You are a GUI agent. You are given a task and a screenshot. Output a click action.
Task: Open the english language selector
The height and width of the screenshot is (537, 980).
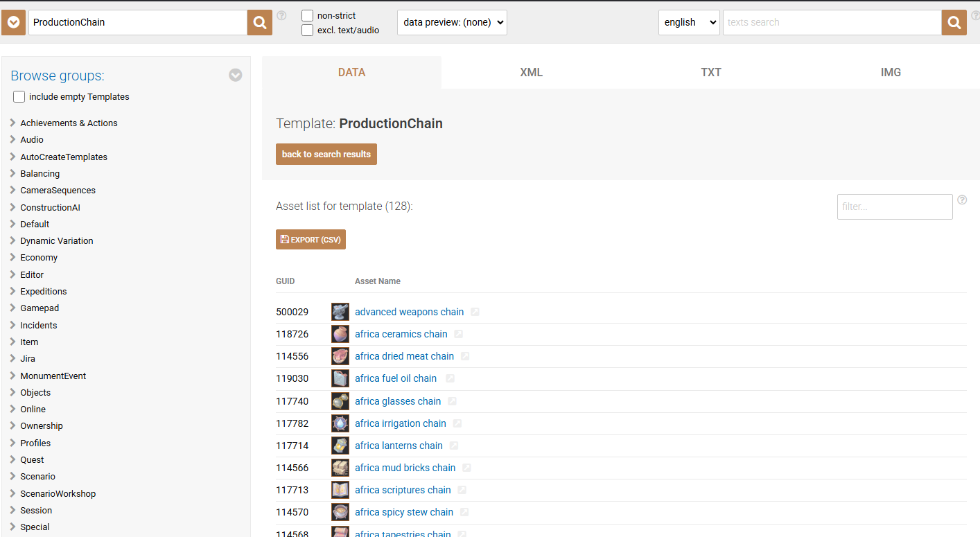pos(688,22)
